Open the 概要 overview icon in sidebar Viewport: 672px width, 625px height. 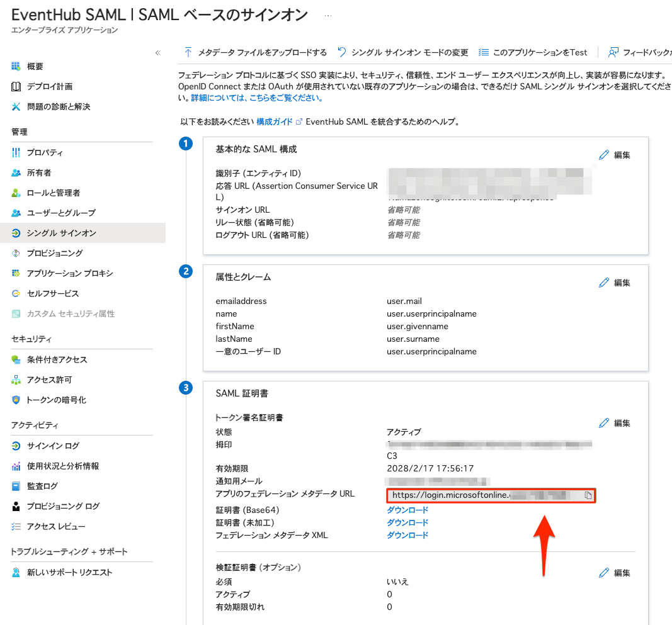[16, 66]
